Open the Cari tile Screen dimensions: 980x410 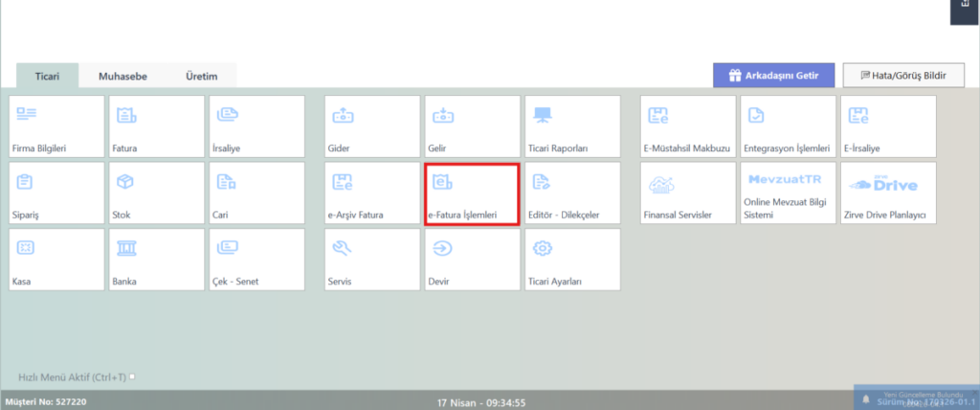click(256, 193)
